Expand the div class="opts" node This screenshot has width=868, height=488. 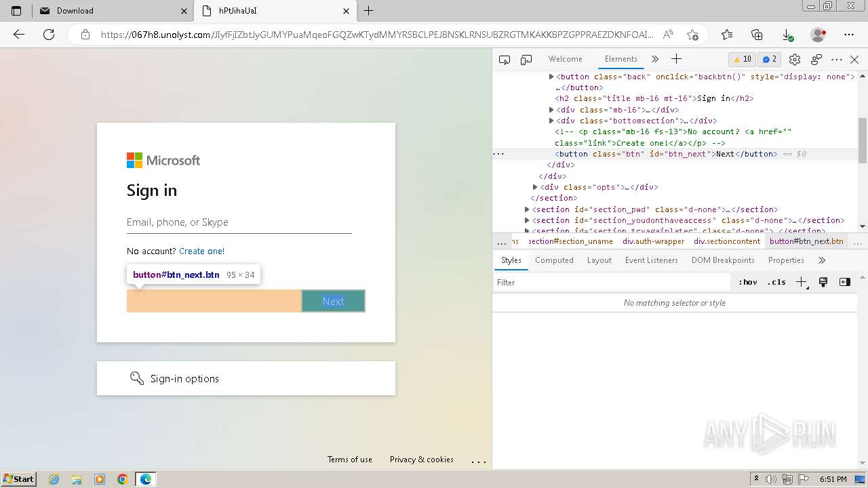535,187
